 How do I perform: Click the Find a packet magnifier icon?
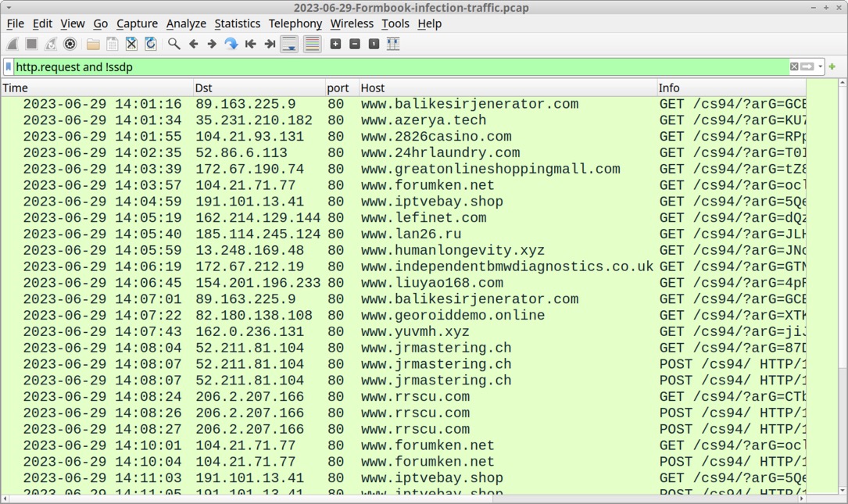[x=174, y=44]
